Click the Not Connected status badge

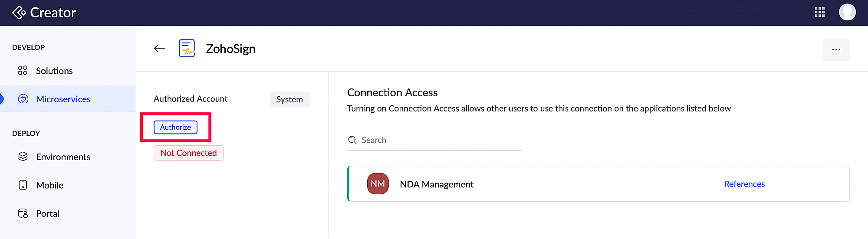(188, 153)
